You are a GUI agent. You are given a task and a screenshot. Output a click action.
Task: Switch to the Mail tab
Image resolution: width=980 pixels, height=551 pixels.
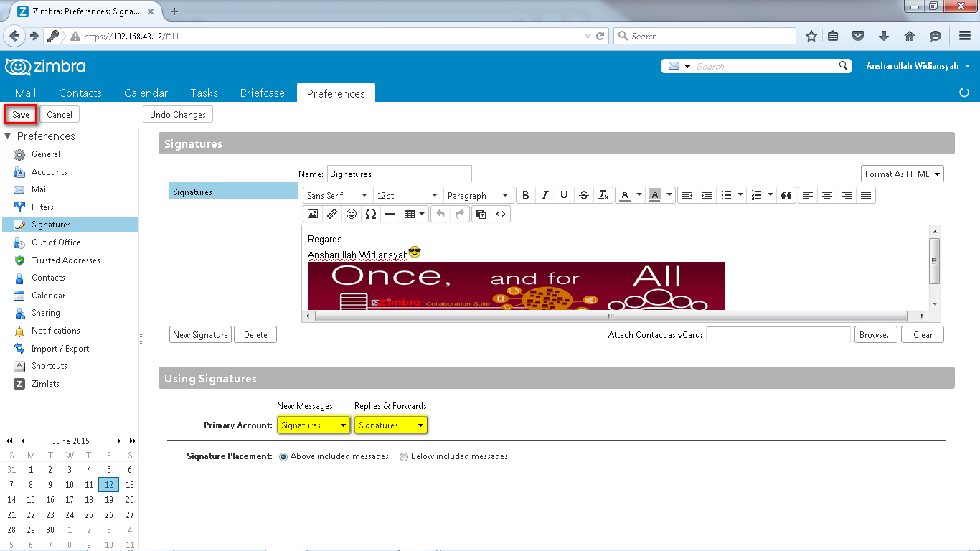(x=25, y=93)
